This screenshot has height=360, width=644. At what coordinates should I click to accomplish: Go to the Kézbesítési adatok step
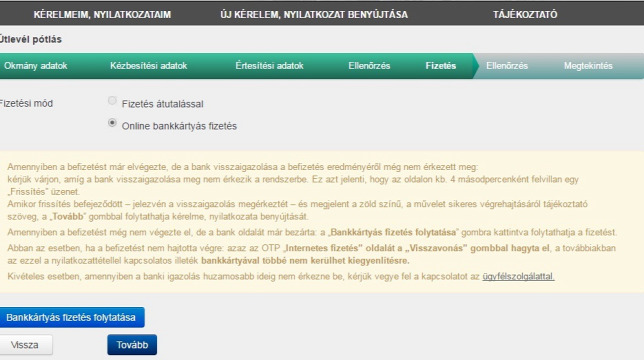tap(148, 66)
